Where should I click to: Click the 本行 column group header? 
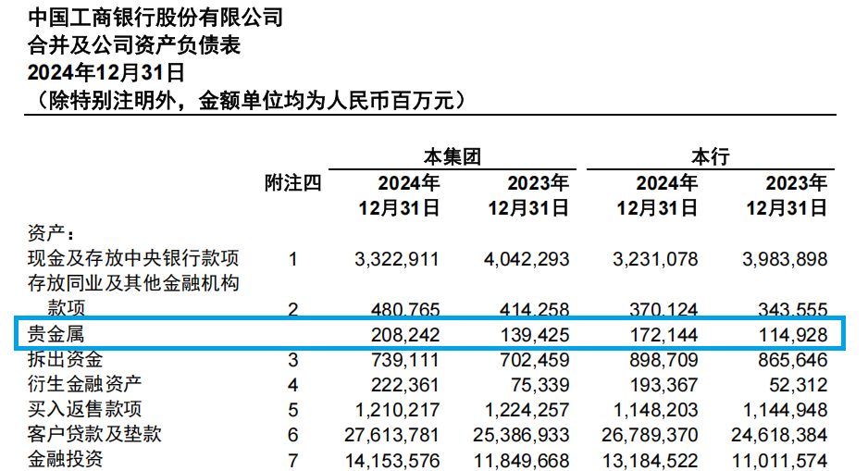pyautogui.click(x=711, y=156)
